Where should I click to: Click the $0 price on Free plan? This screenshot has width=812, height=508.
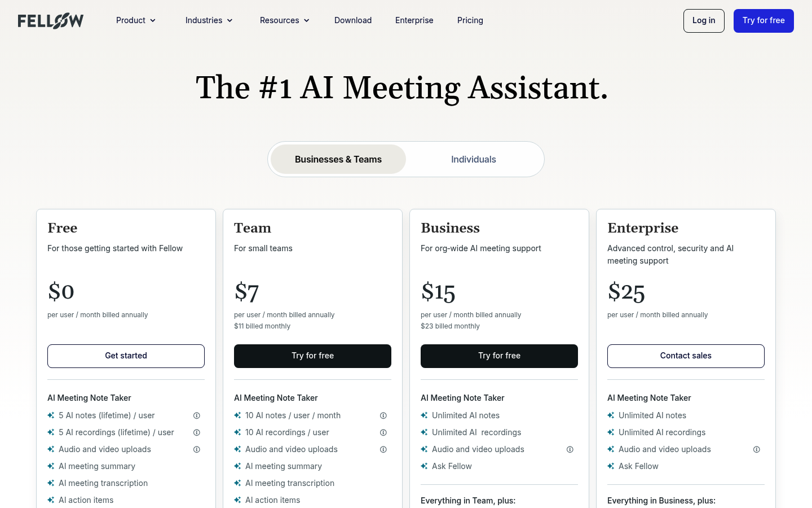(x=61, y=292)
